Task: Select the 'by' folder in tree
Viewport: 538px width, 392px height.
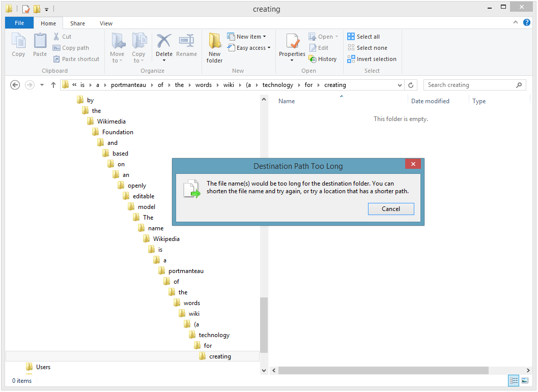Action: coord(85,100)
